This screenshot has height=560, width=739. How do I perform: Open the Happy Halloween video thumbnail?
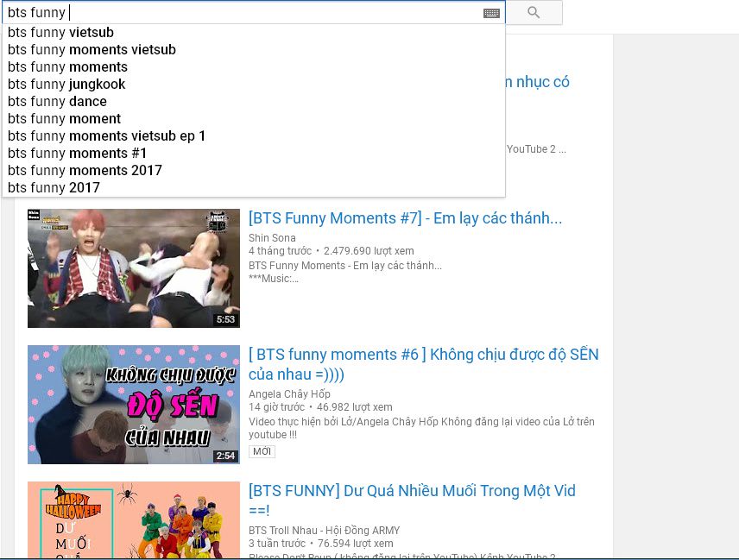tap(133, 520)
